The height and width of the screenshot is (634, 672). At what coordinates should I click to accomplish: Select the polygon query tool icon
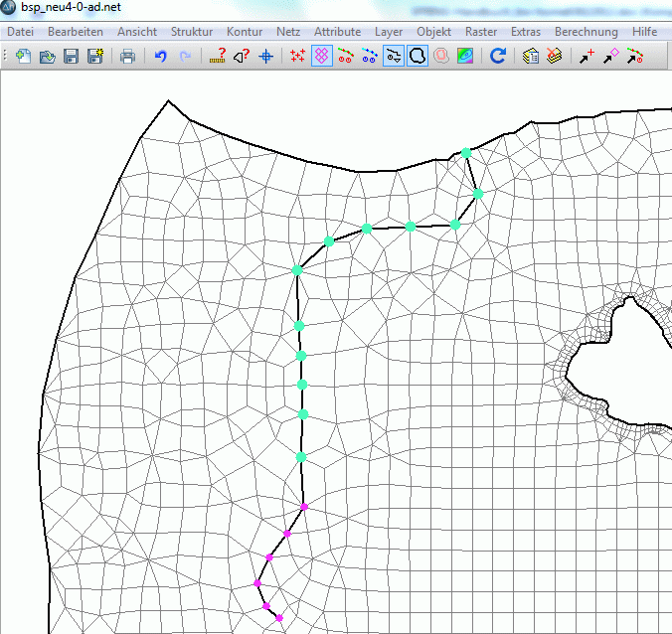pos(242,56)
